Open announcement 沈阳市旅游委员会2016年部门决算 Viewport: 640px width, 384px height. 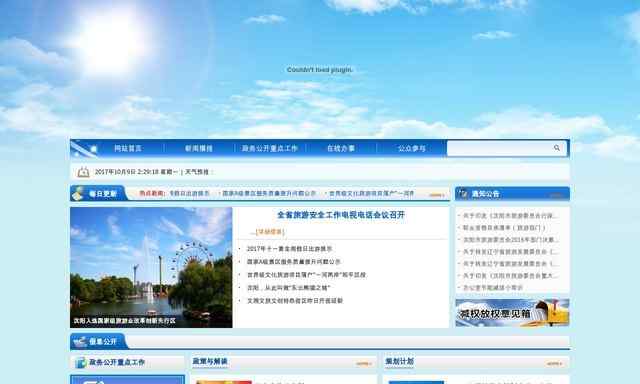[511, 240]
